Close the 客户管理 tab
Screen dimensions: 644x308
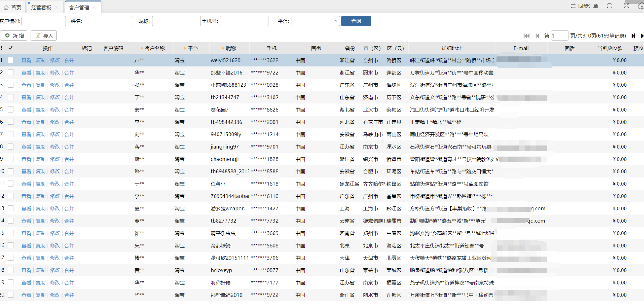click(94, 8)
